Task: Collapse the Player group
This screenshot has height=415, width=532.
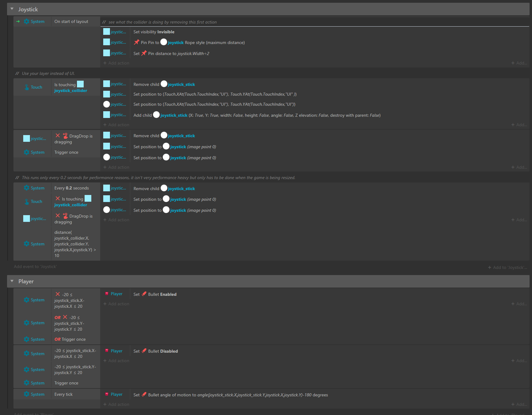Action: (x=12, y=281)
